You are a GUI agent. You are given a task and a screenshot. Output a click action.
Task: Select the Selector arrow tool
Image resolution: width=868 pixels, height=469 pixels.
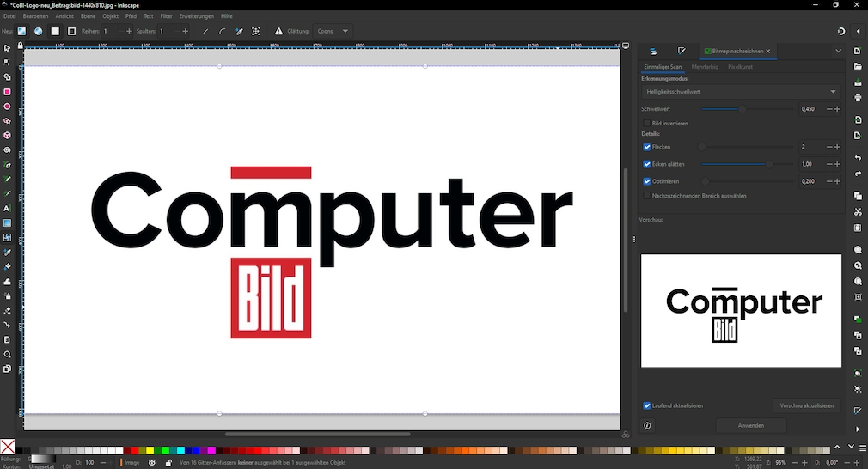click(x=7, y=48)
